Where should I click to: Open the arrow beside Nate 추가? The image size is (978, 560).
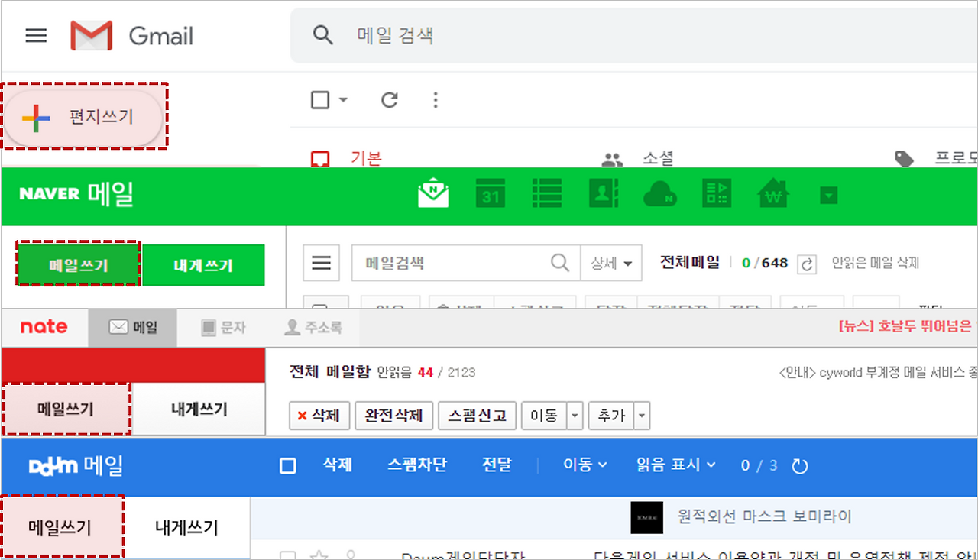coord(643,416)
